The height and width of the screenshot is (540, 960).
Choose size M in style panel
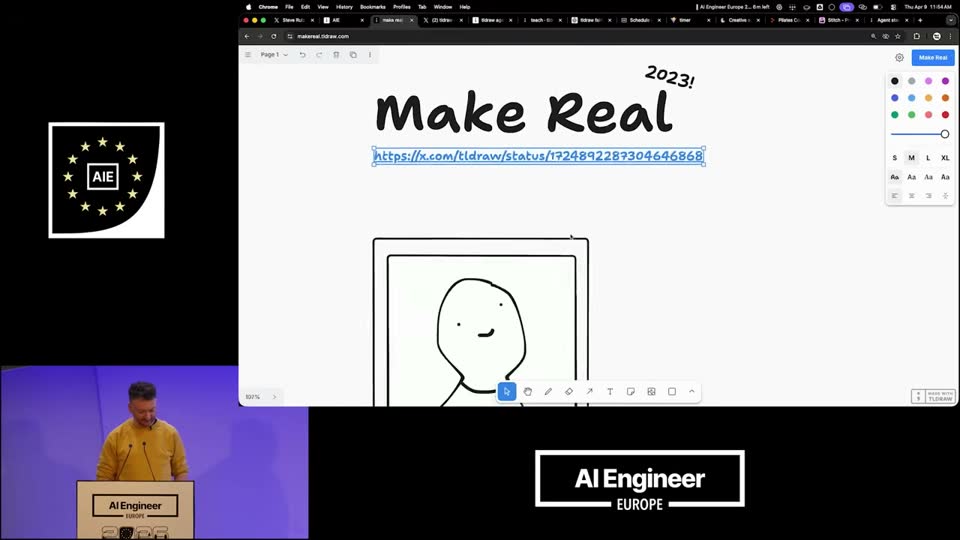click(912, 158)
